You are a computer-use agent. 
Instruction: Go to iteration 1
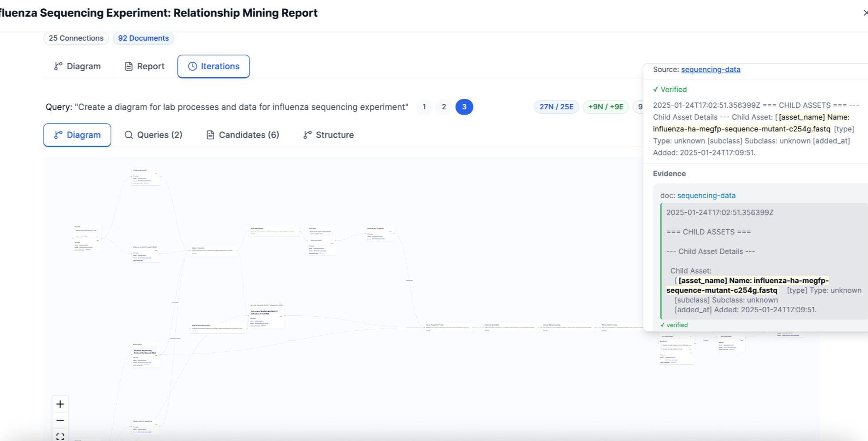(x=424, y=107)
